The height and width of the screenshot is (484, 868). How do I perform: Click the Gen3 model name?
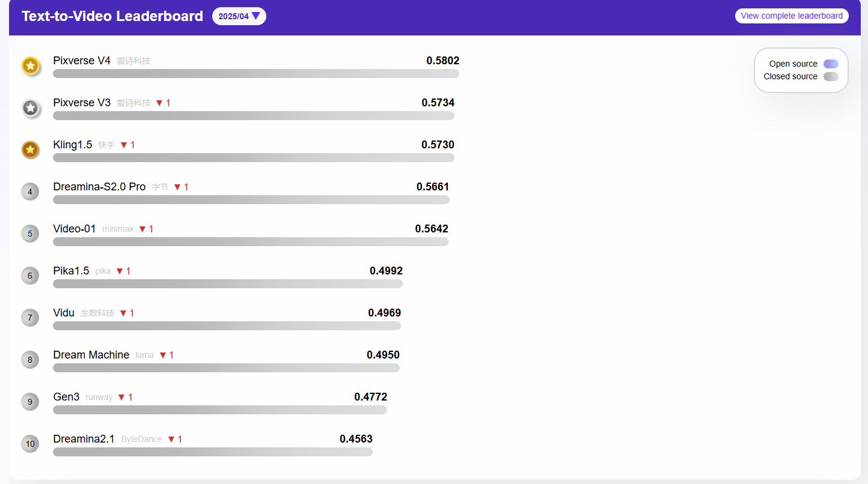[x=66, y=397]
